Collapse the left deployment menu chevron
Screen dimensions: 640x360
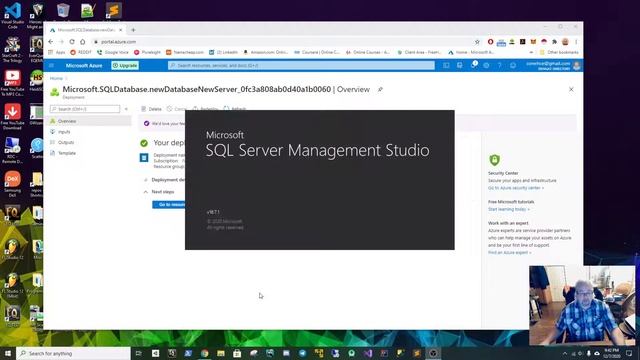coord(126,109)
